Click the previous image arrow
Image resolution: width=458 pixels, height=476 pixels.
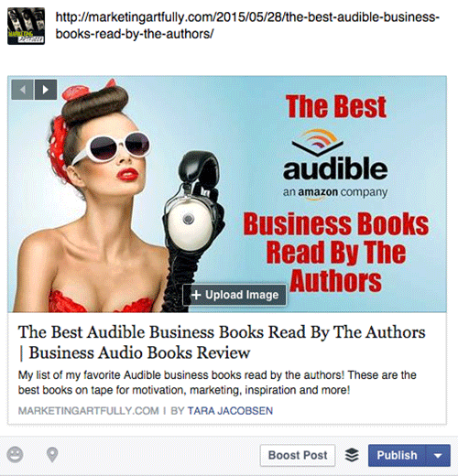coord(22,90)
